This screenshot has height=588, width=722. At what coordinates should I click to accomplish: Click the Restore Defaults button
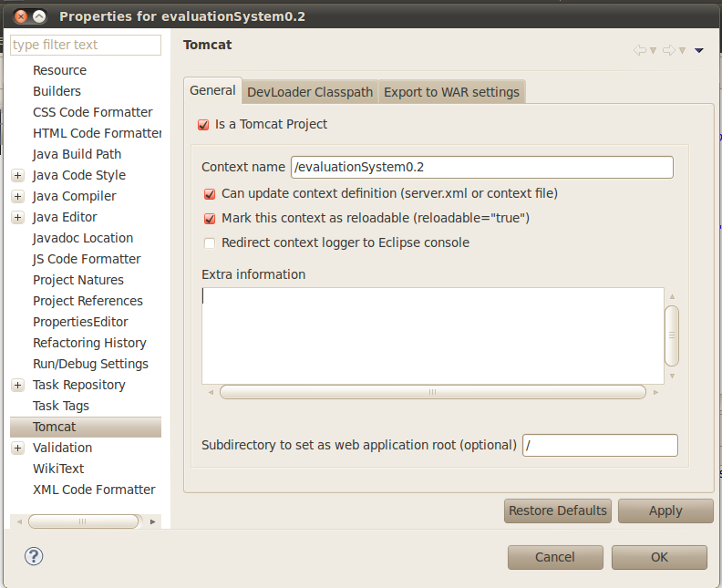558,511
